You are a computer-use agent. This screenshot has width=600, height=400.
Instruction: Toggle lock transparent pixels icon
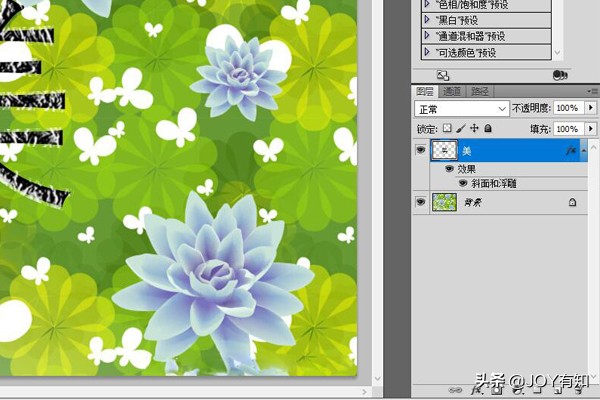pyautogui.click(x=447, y=128)
